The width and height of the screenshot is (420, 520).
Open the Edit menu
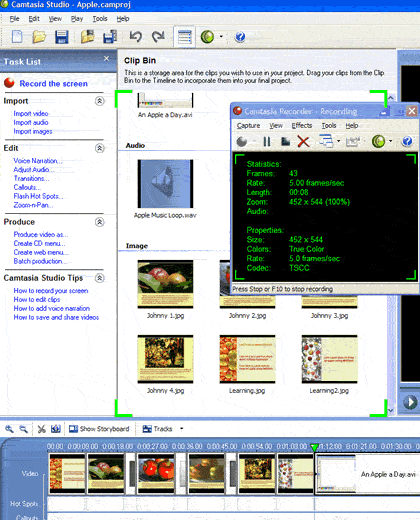[x=34, y=19]
